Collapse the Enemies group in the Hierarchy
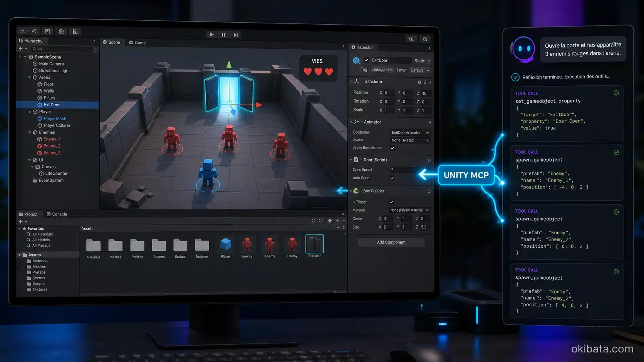The image size is (644, 362). pos(30,132)
